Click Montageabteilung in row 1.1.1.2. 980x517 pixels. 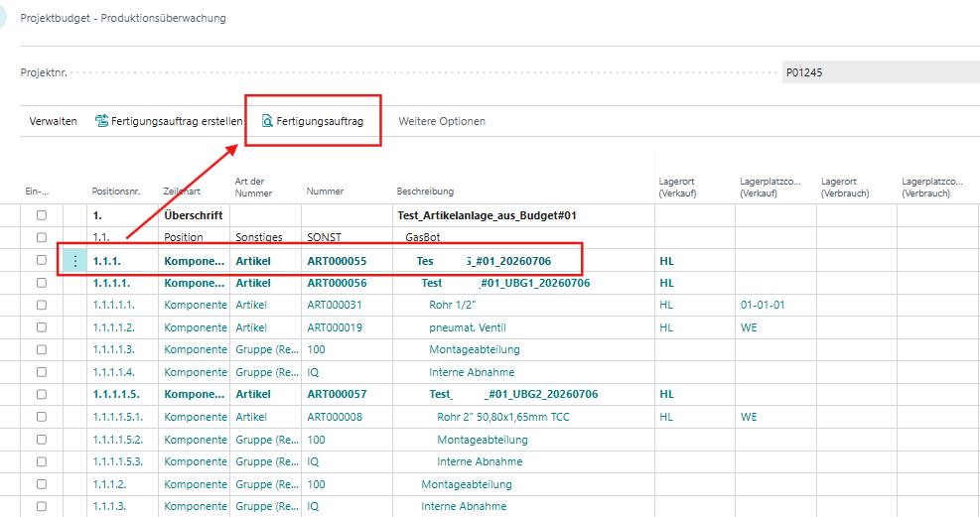tap(467, 484)
